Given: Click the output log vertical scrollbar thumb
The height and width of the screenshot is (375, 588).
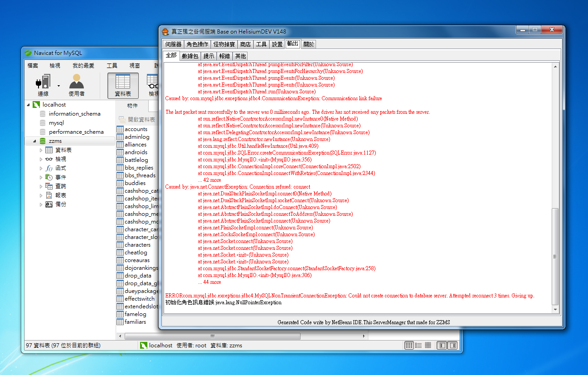Looking at the screenshot, I should pos(555,256).
